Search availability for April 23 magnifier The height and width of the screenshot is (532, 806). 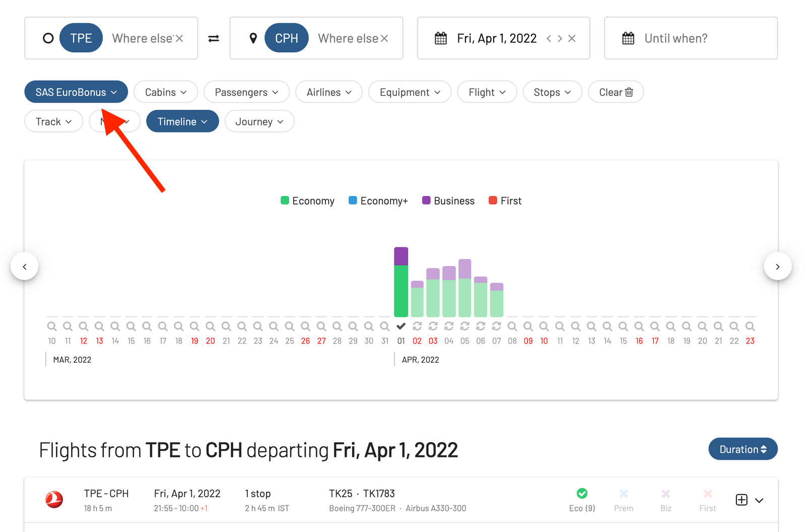(x=750, y=326)
